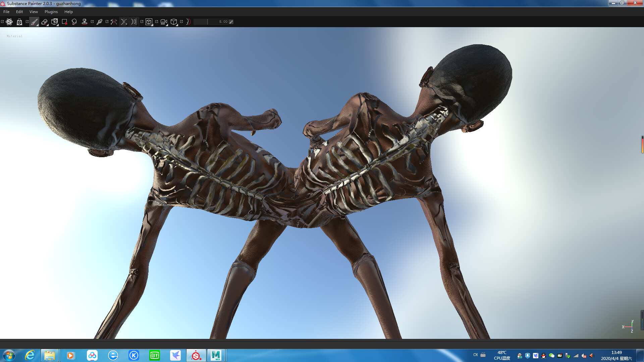Open the iQIYI taskbar icon
This screenshot has height=362, width=644.
pyautogui.click(x=155, y=355)
